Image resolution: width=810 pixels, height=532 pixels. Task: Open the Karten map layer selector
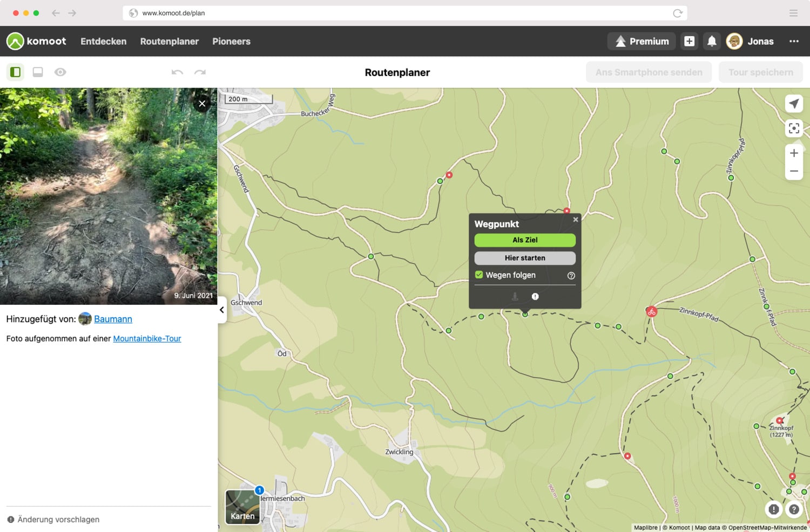pos(242,507)
